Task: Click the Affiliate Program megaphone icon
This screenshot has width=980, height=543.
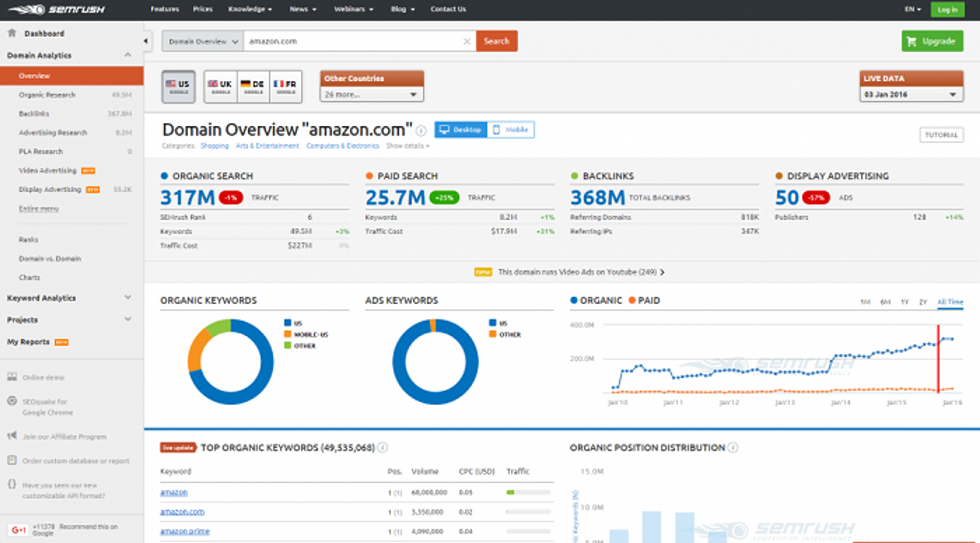Action: click(12, 435)
